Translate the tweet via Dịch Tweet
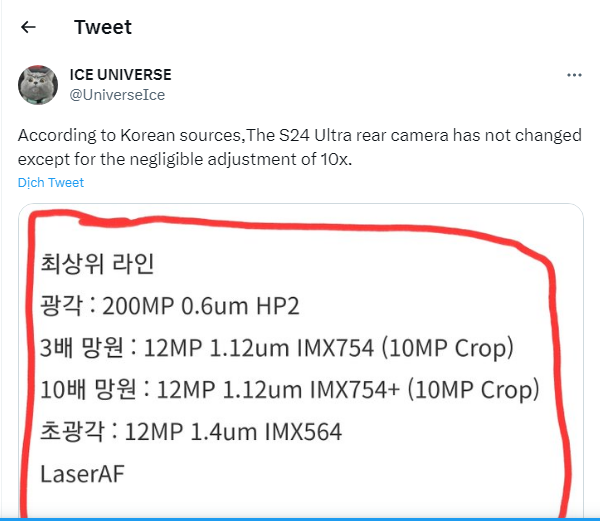This screenshot has height=521, width=600. click(x=51, y=183)
